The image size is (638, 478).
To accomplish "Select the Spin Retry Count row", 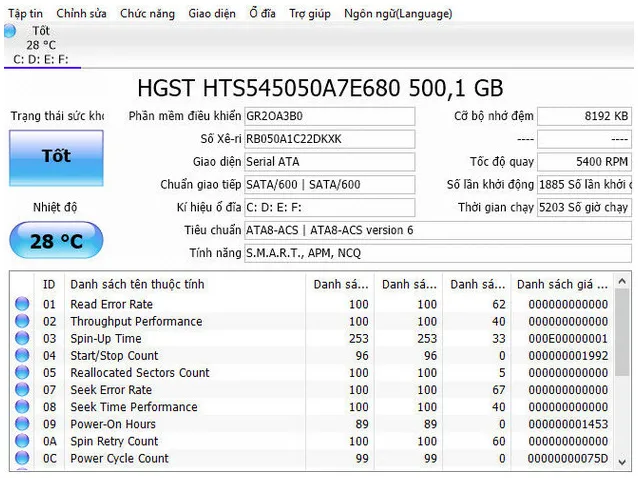I will tap(114, 442).
